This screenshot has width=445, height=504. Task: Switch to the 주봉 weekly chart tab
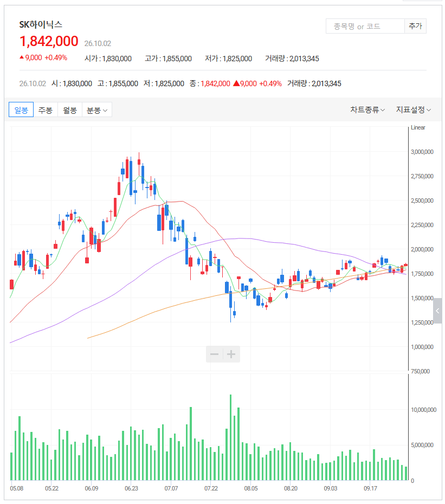click(46, 109)
